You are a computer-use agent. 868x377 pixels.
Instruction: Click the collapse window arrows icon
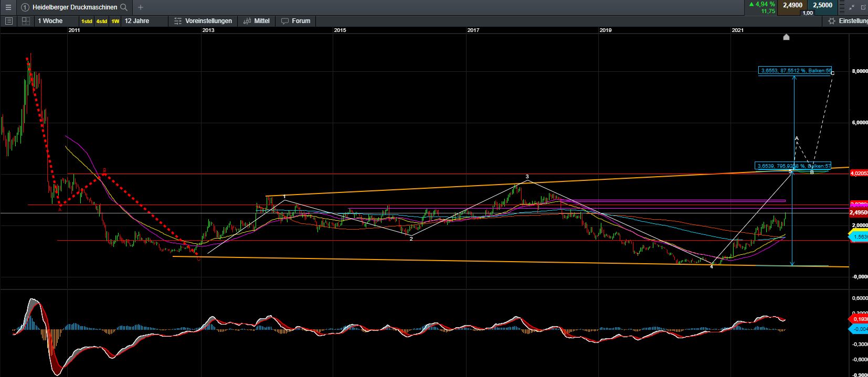(852, 7)
